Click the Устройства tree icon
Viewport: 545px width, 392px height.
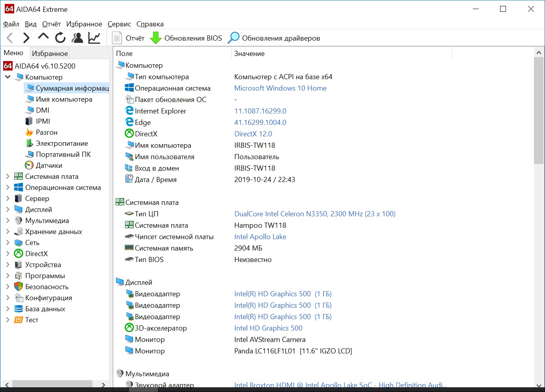19,265
